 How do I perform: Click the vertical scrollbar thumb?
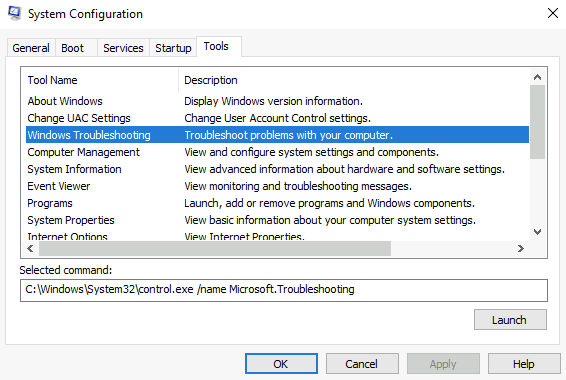537,122
